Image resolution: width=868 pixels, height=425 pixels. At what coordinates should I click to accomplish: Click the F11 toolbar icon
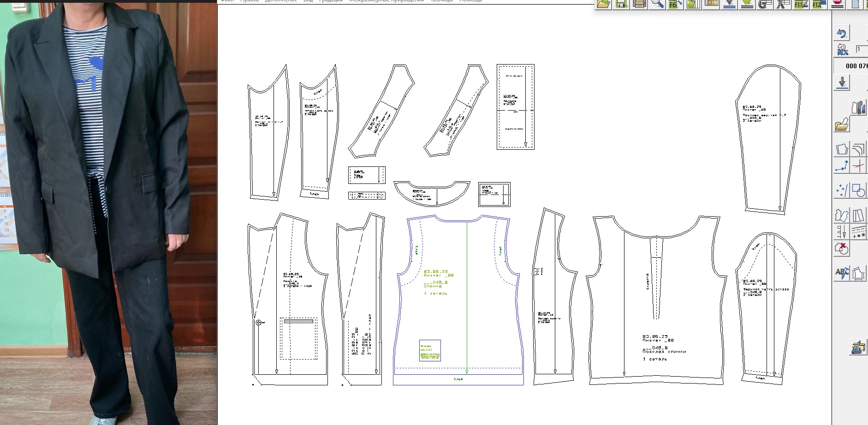[801, 4]
